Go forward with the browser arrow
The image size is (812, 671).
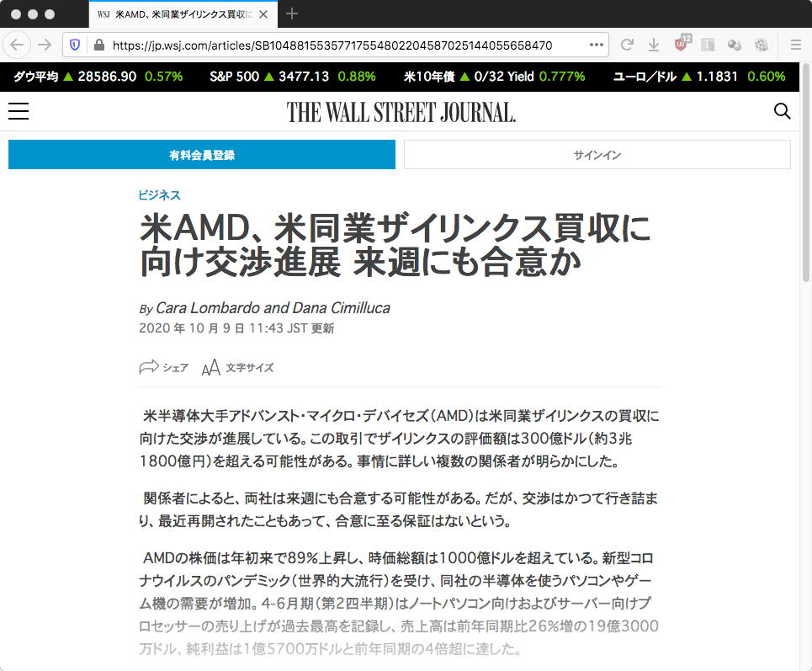pos(45,45)
